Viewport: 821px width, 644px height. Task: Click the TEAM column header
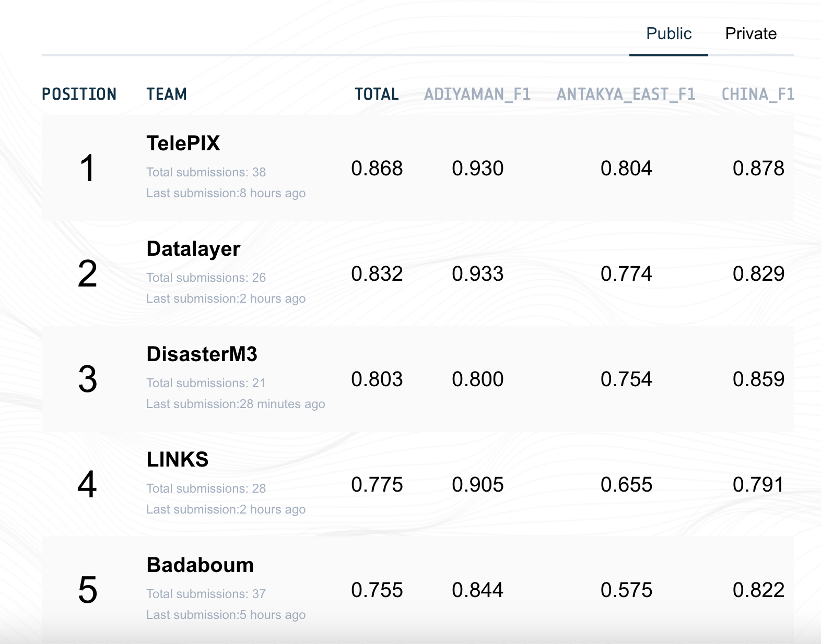point(166,94)
